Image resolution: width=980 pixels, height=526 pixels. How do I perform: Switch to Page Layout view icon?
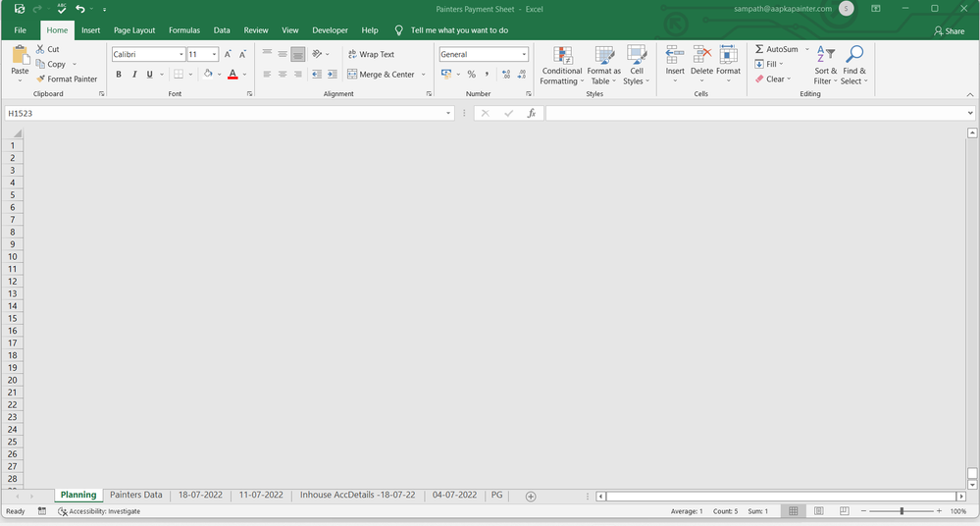819,511
